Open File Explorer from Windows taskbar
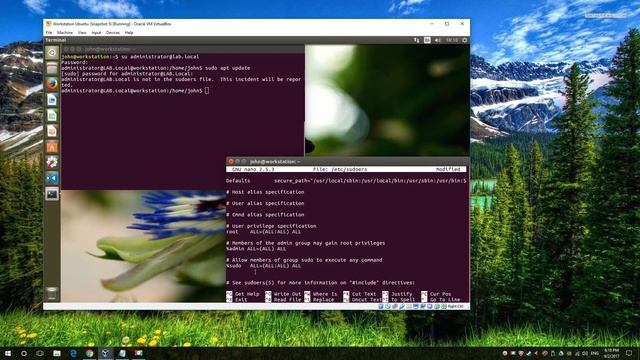The height and width of the screenshot is (360, 640). (57, 353)
